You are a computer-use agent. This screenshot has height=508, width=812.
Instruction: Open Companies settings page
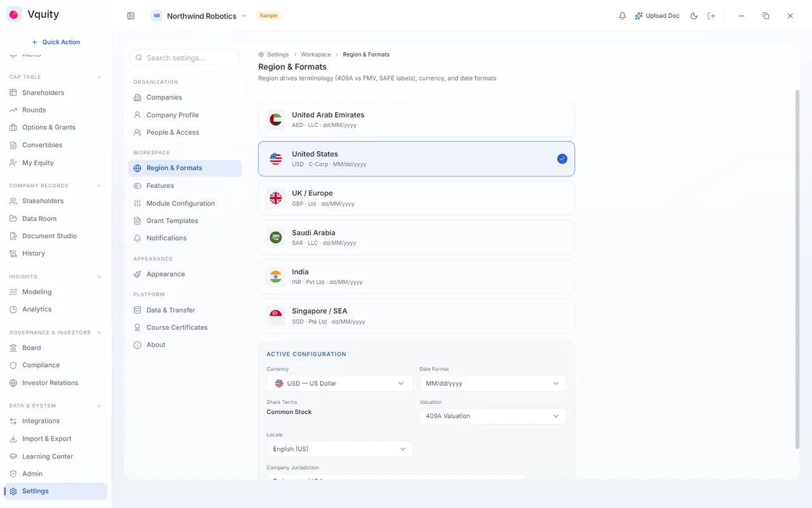pos(185,97)
